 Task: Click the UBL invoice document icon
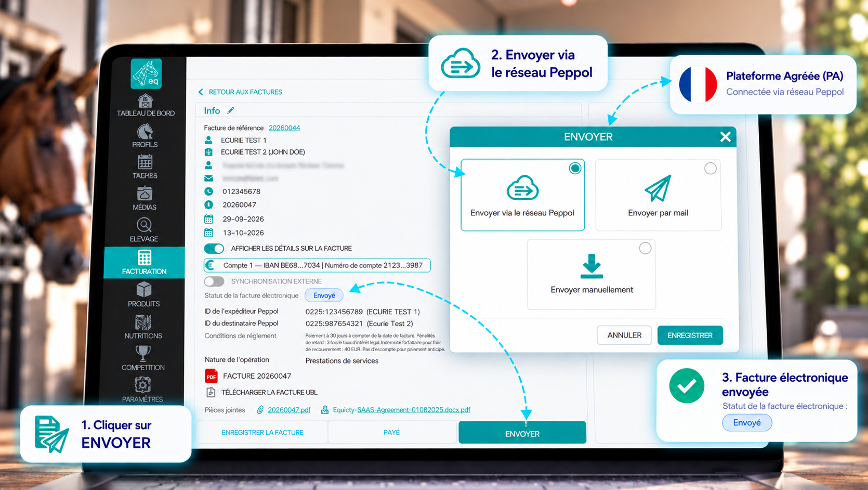coord(211,392)
